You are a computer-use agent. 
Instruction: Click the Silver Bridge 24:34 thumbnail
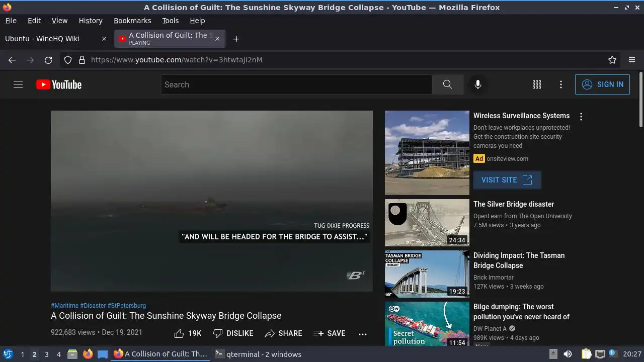click(427, 223)
